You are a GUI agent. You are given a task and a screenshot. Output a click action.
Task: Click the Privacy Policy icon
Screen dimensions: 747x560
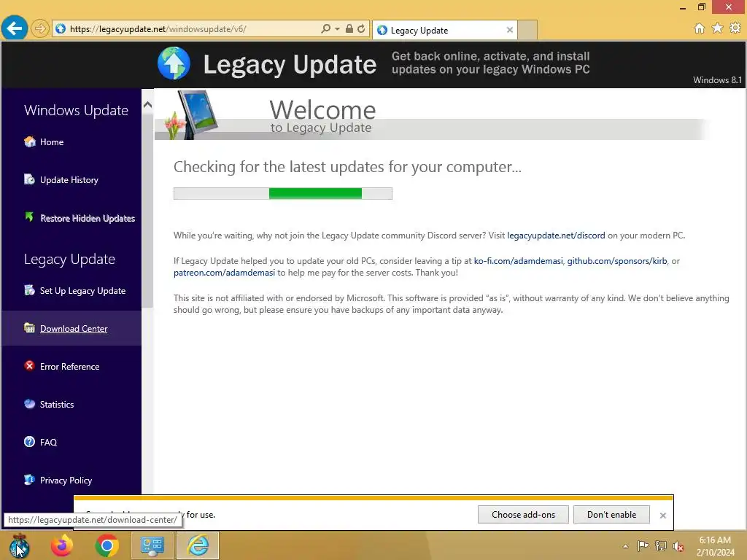click(29, 480)
